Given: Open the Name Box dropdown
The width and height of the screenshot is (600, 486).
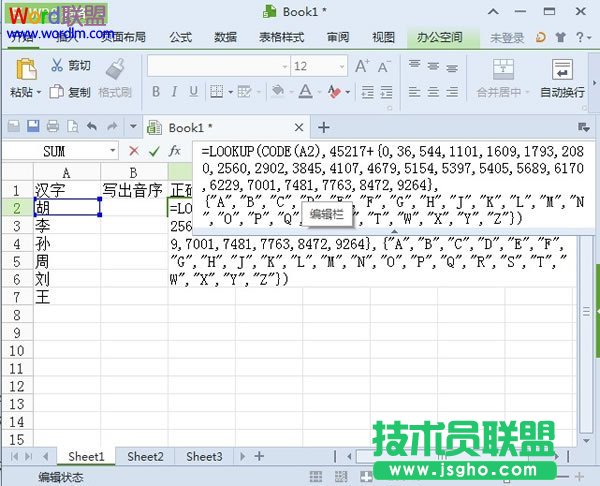Looking at the screenshot, I should tap(113, 151).
